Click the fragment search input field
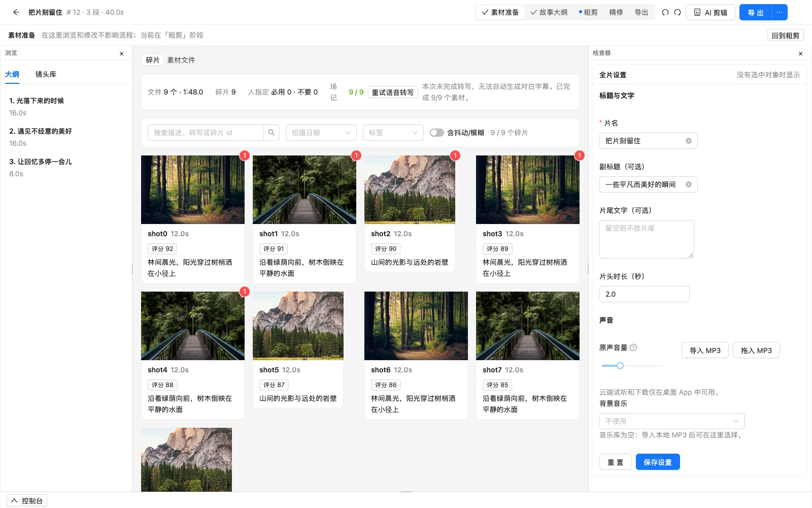Screen dimensions: 812x508 [206, 133]
